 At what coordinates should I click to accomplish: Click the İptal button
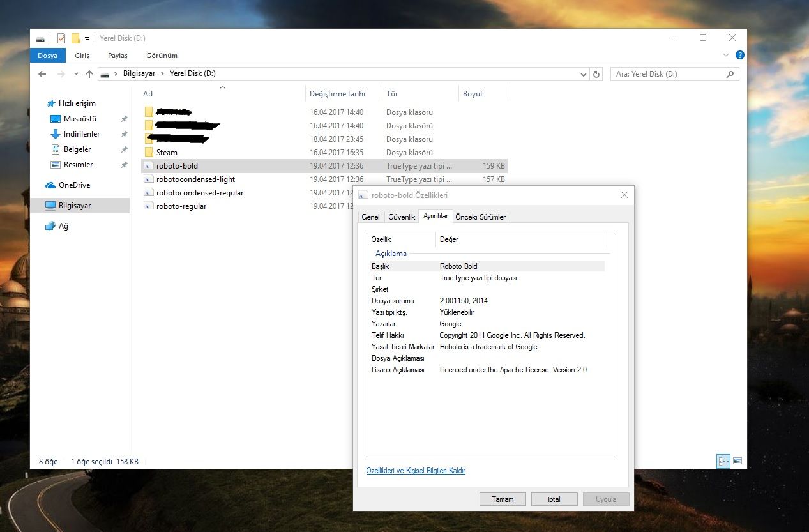[x=554, y=499]
